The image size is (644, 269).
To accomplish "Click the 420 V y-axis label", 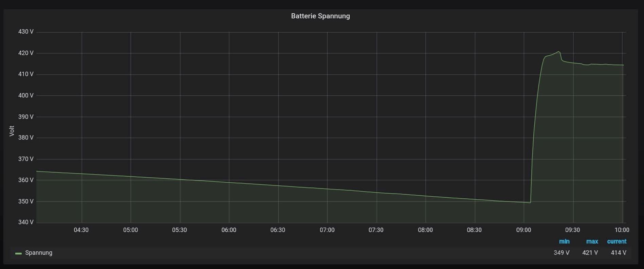I will (x=26, y=53).
